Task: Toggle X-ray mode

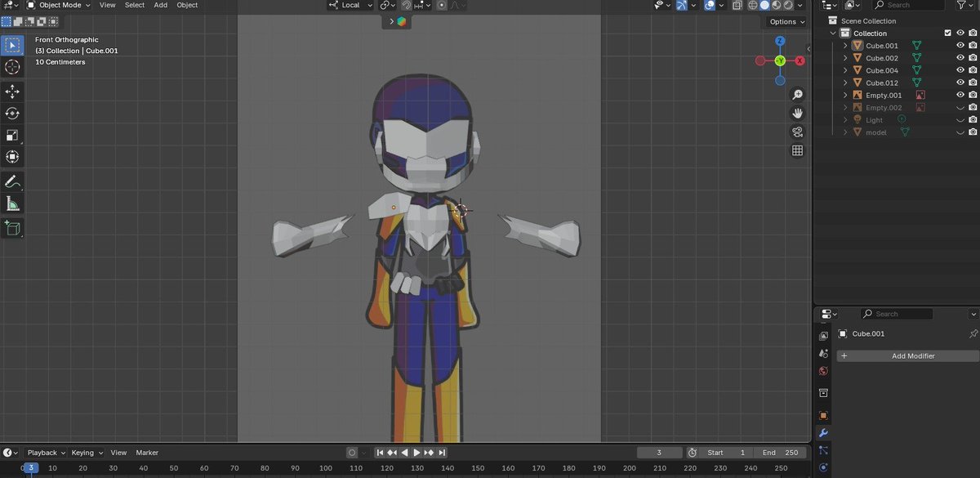Action: tap(737, 5)
